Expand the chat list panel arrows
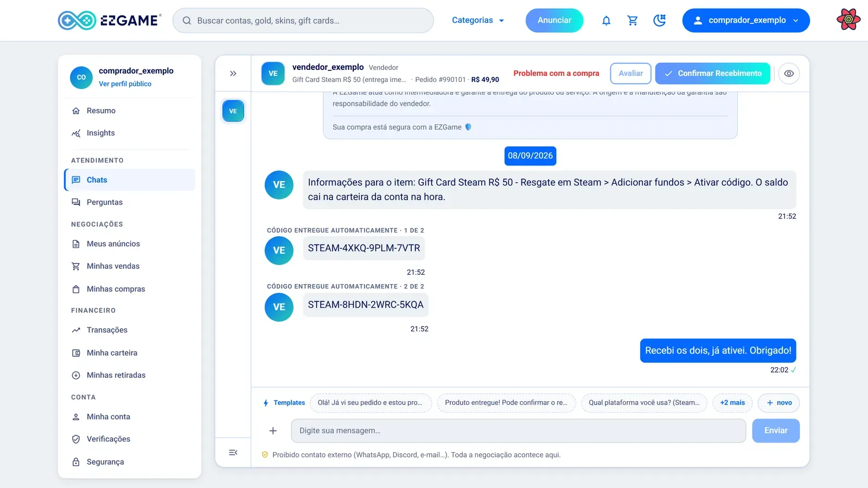This screenshot has width=868, height=488. [233, 73]
